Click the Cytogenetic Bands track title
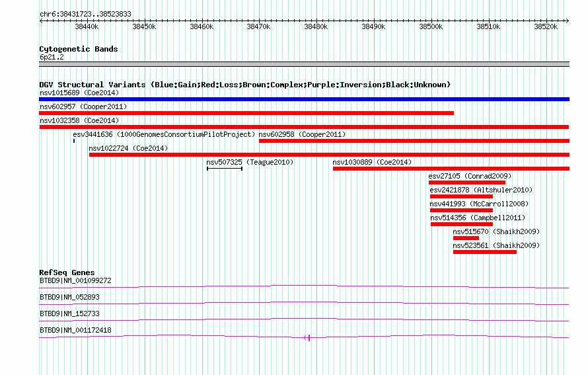This screenshot has width=588, height=375. 79,49
